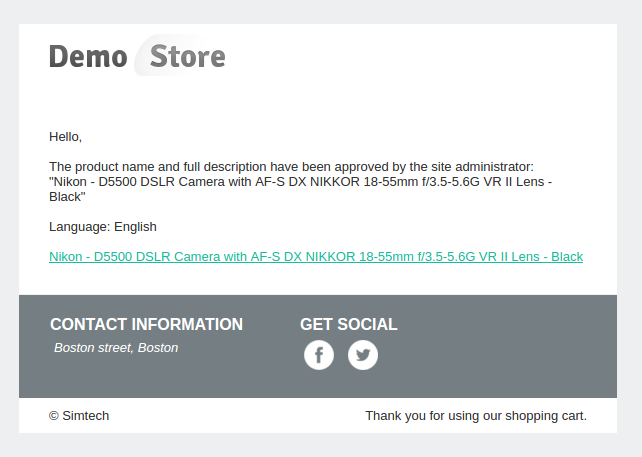Click the closing word Black" of the quoted name
Screen dimensions: 642x457
click(67, 197)
